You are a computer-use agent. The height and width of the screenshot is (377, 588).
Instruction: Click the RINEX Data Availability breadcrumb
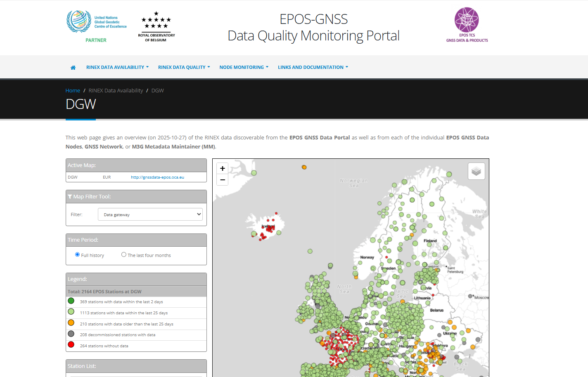[x=116, y=90]
